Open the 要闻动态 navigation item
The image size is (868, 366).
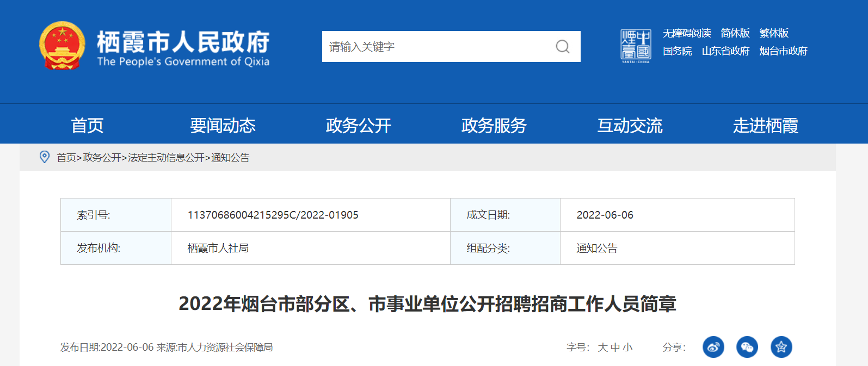(x=223, y=126)
